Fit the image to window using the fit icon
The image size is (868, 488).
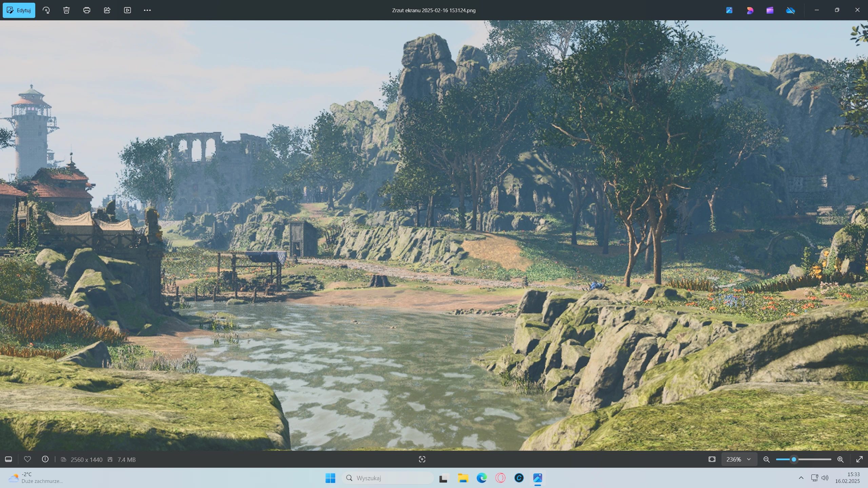[x=712, y=459]
